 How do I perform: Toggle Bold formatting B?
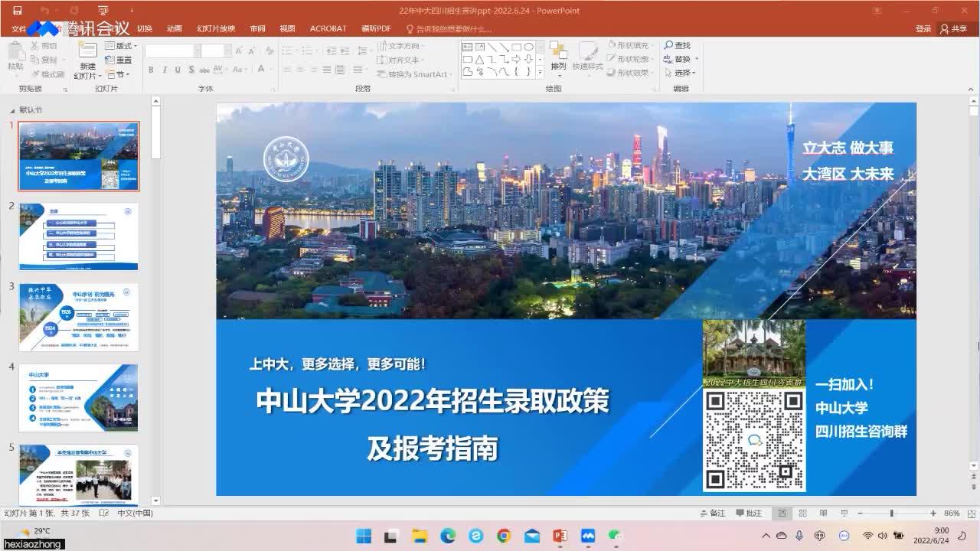point(151,70)
